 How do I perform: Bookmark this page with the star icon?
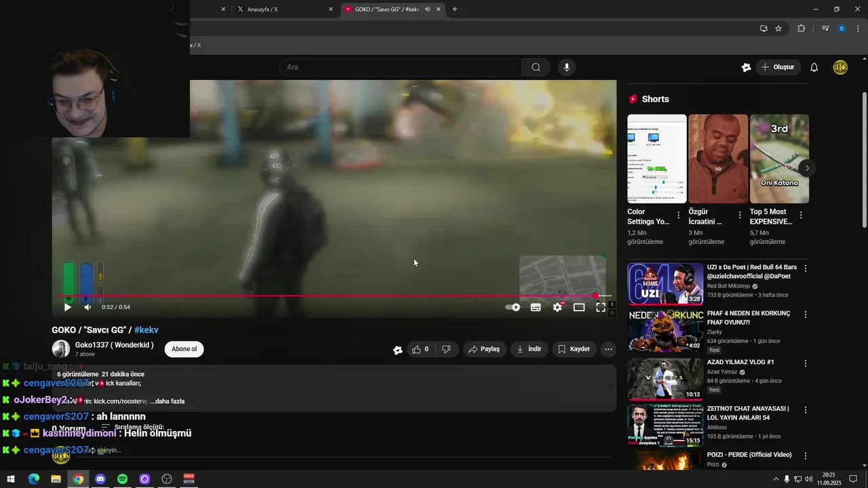[x=778, y=28]
